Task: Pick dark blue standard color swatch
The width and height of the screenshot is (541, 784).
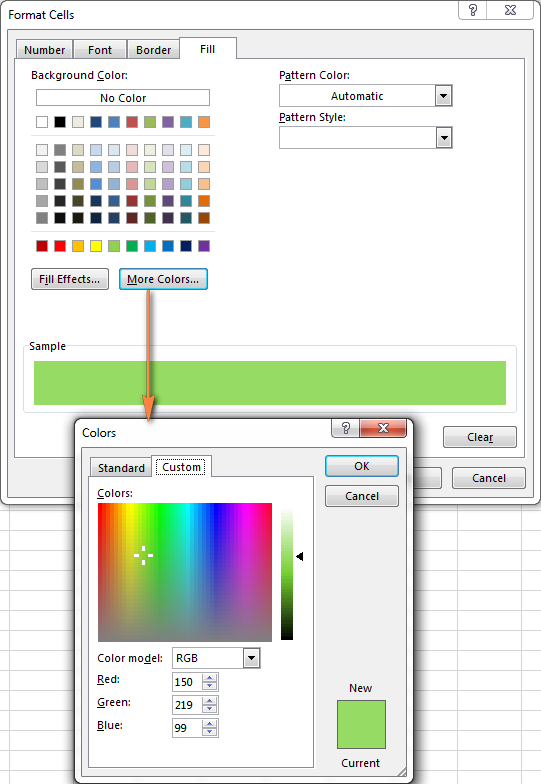Action: [186, 246]
